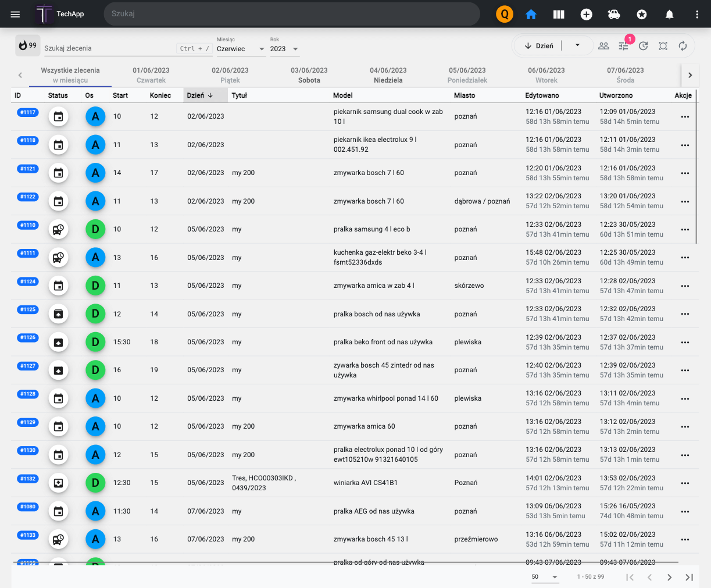This screenshot has width=711, height=588.
Task: Open the notifications bell
Action: (670, 15)
